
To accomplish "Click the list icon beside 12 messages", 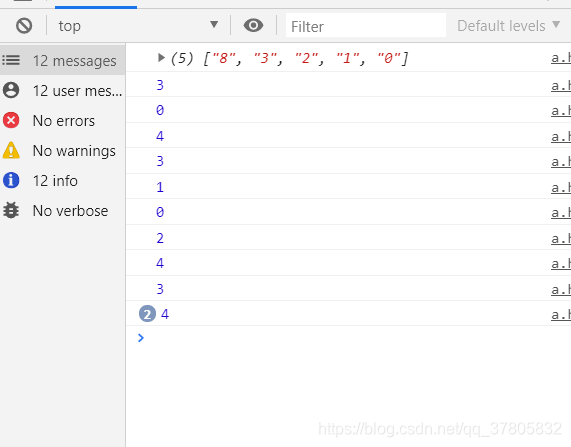I will pyautogui.click(x=11, y=60).
